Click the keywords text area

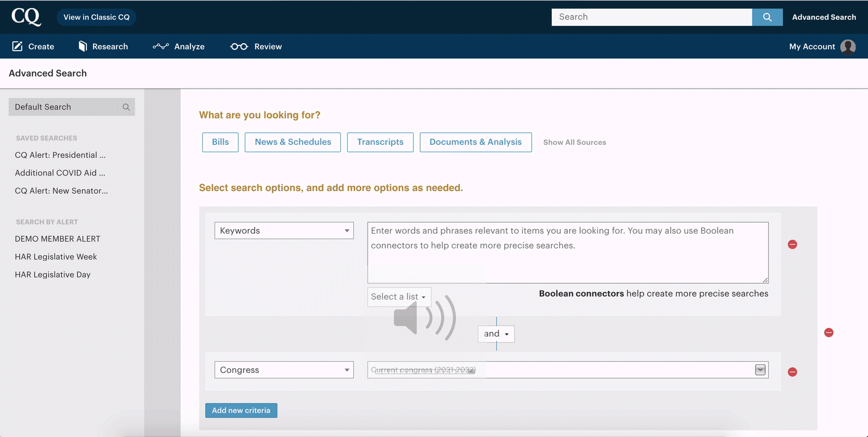(x=568, y=253)
